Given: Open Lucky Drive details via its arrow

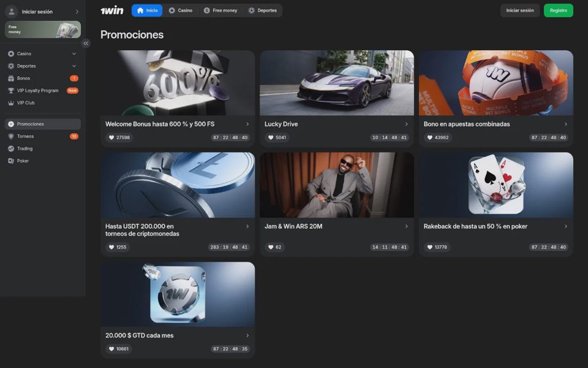Looking at the screenshot, I should pos(407,124).
